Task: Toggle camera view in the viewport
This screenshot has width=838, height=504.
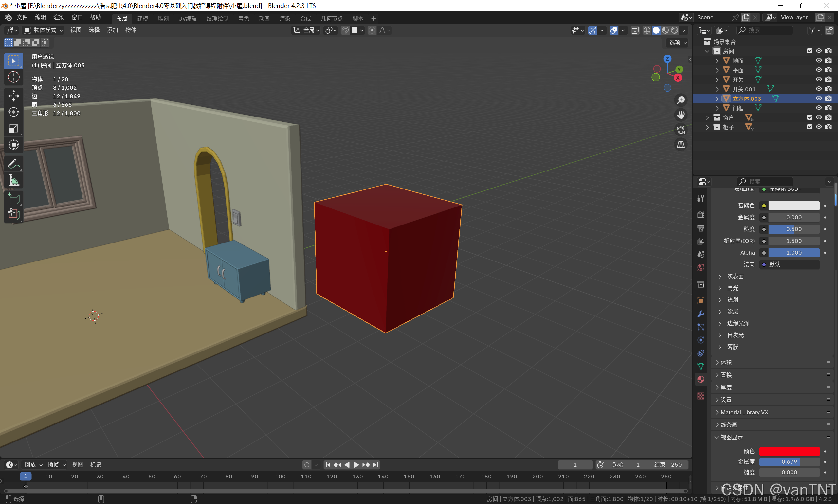Action: (681, 130)
